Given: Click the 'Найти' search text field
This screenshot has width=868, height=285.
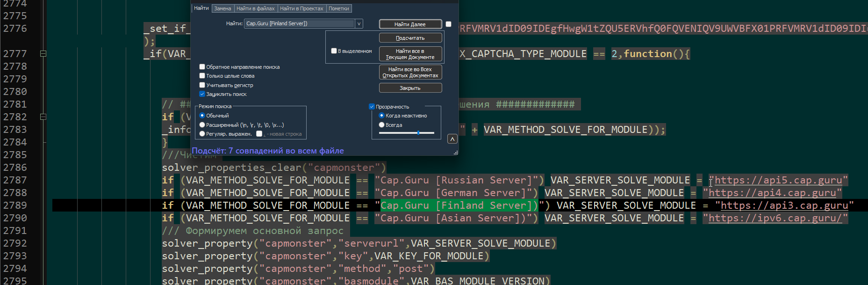Looking at the screenshot, I should 299,24.
